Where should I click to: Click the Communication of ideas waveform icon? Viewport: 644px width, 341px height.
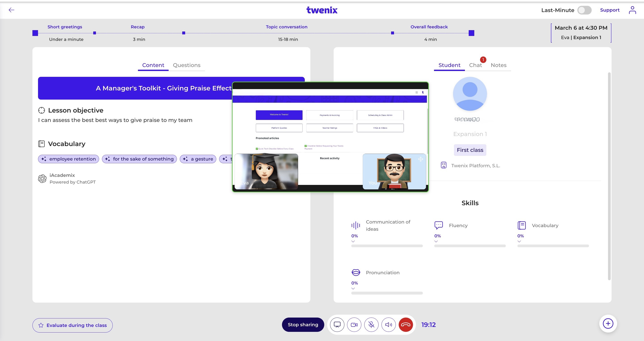click(356, 225)
